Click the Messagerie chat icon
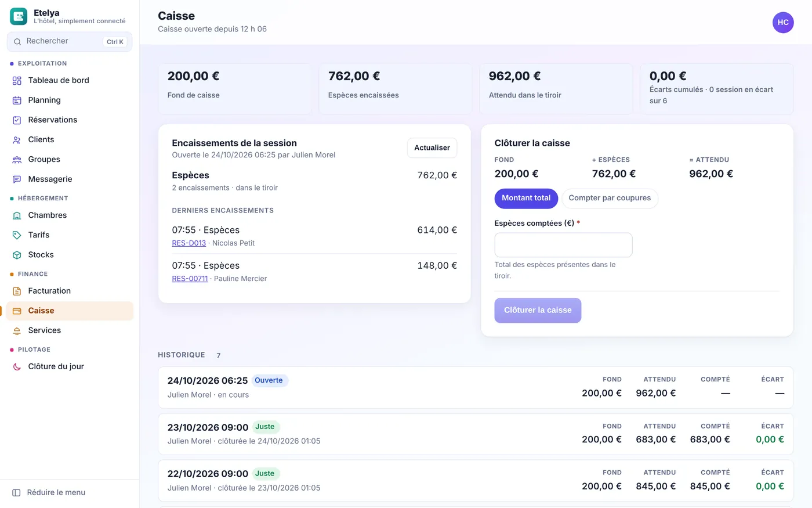 click(17, 179)
